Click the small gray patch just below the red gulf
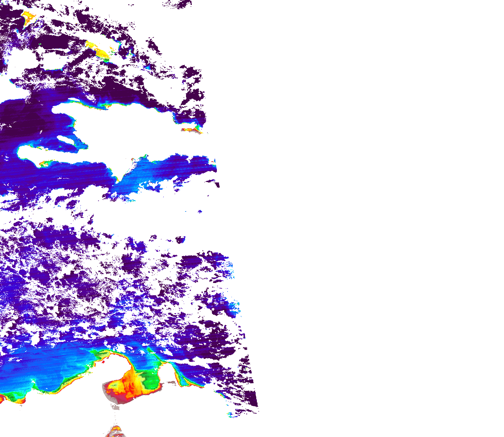The image size is (504, 437). 115,407
